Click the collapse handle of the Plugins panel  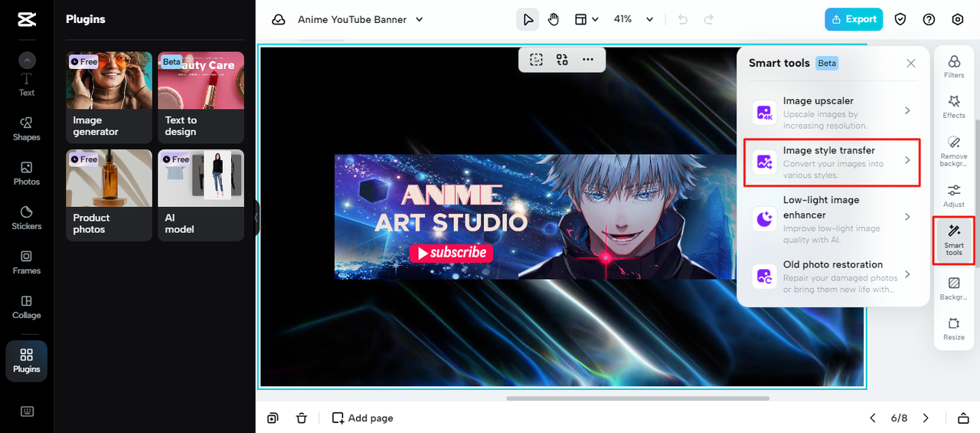click(257, 218)
